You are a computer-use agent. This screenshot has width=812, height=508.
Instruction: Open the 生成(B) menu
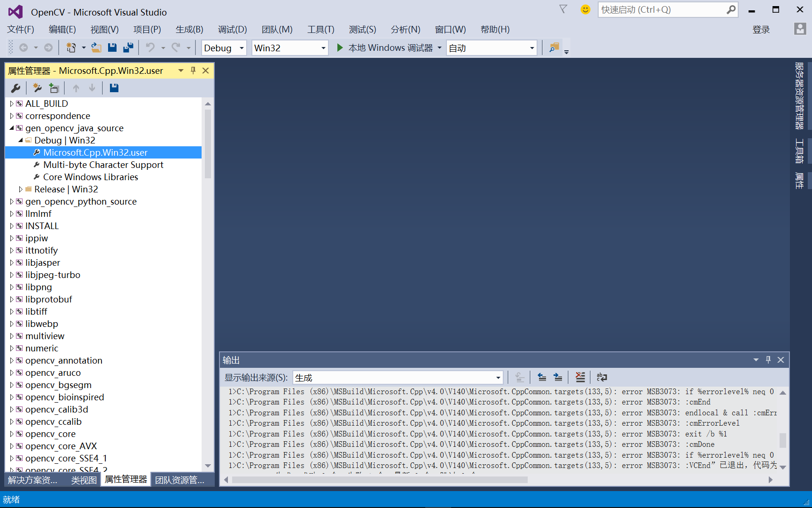tap(189, 29)
